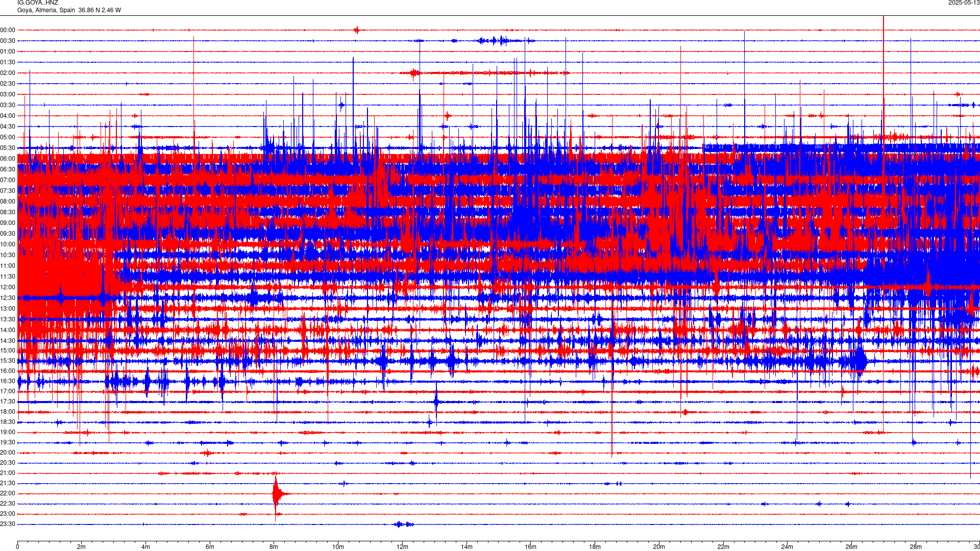
Task: Select the 03:00 time row label
Action: 8,94
